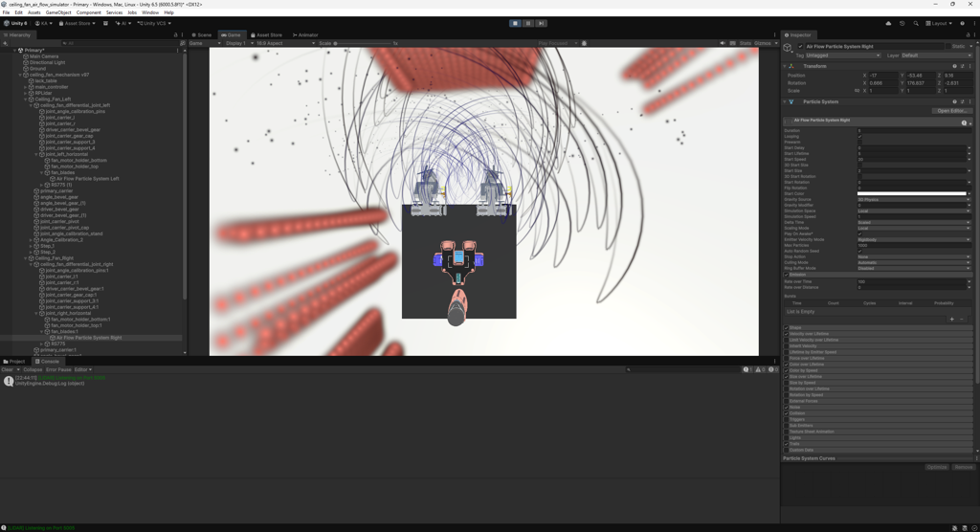Screen dimensions: 980x532
Task: Click the Game view bug frame debugger icon
Action: [x=585, y=43]
